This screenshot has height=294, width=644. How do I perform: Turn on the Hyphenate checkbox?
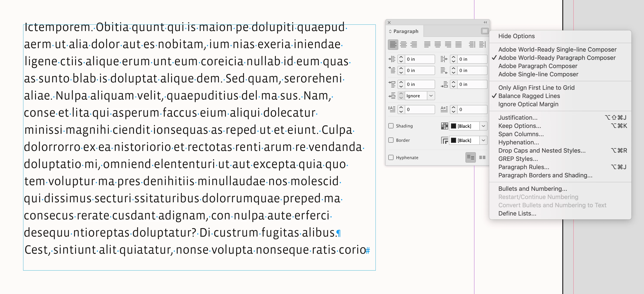point(391,157)
